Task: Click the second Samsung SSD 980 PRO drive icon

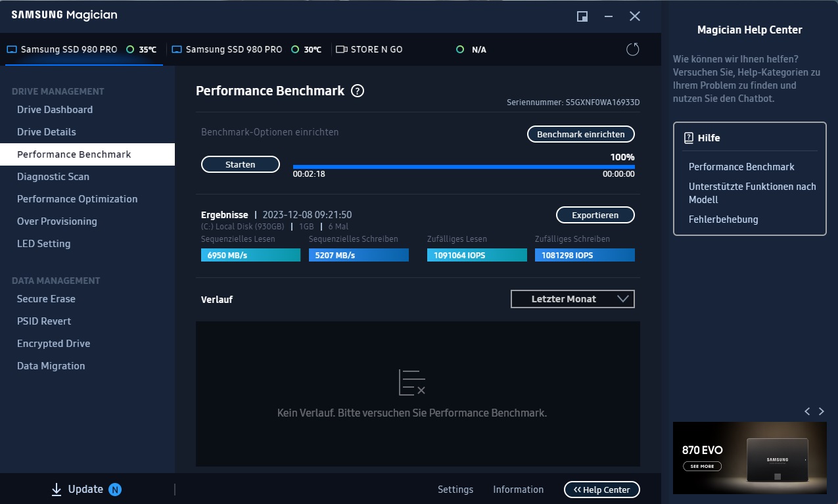Action: (x=177, y=49)
